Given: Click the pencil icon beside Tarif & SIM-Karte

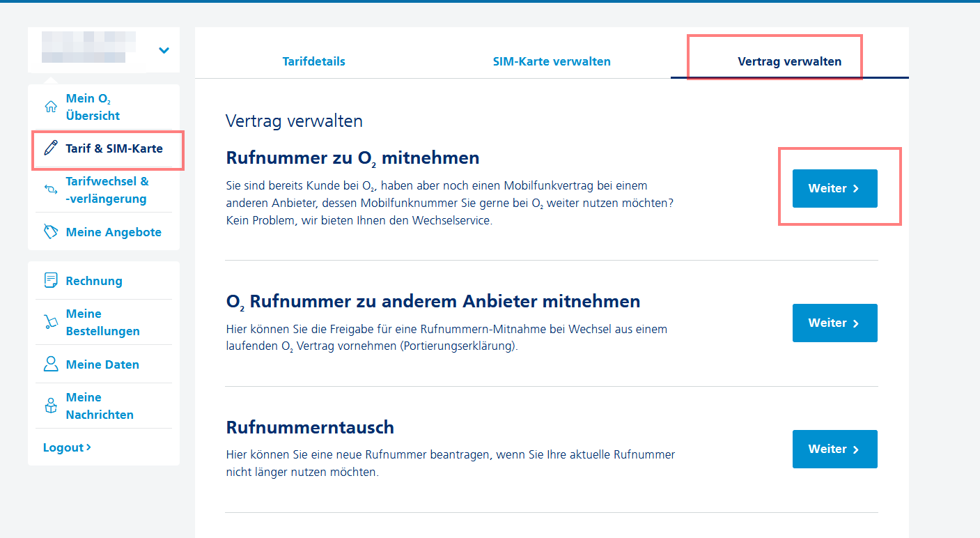Looking at the screenshot, I should (x=50, y=148).
